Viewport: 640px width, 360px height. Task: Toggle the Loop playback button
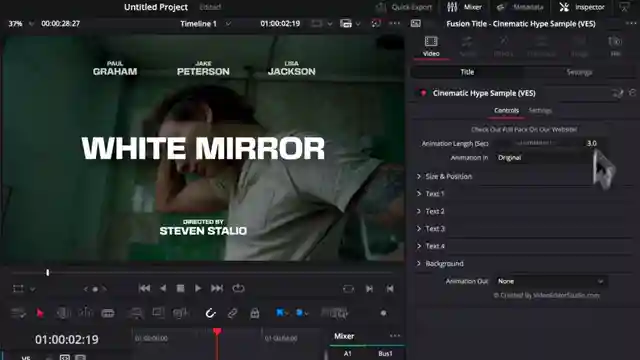click(x=238, y=289)
